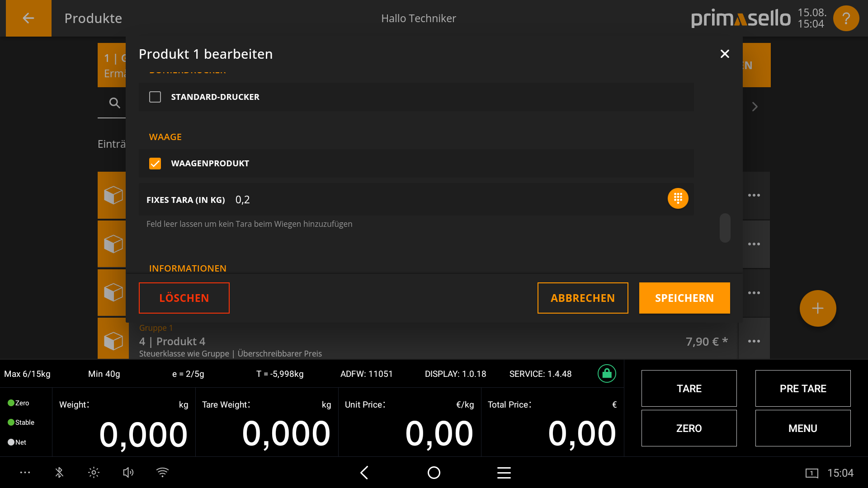Open the three-dot system bar overflow
This screenshot has width=868, height=488.
click(25, 473)
